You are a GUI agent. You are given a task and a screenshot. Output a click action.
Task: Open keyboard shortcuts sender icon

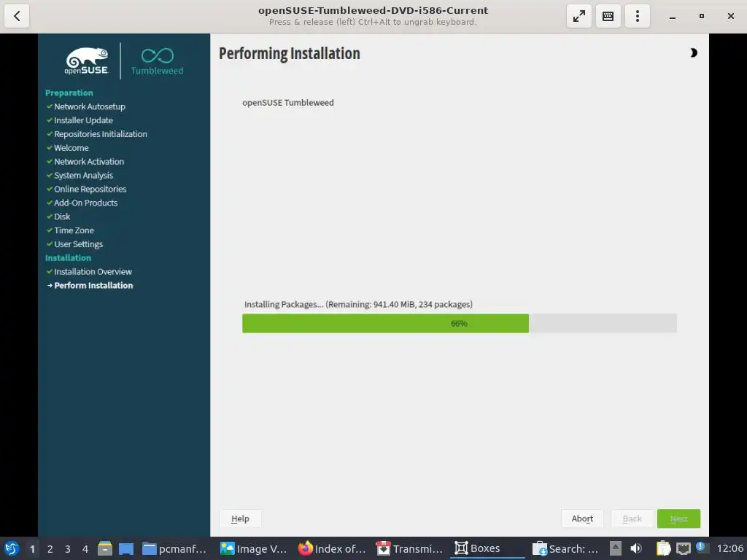pyautogui.click(x=608, y=16)
